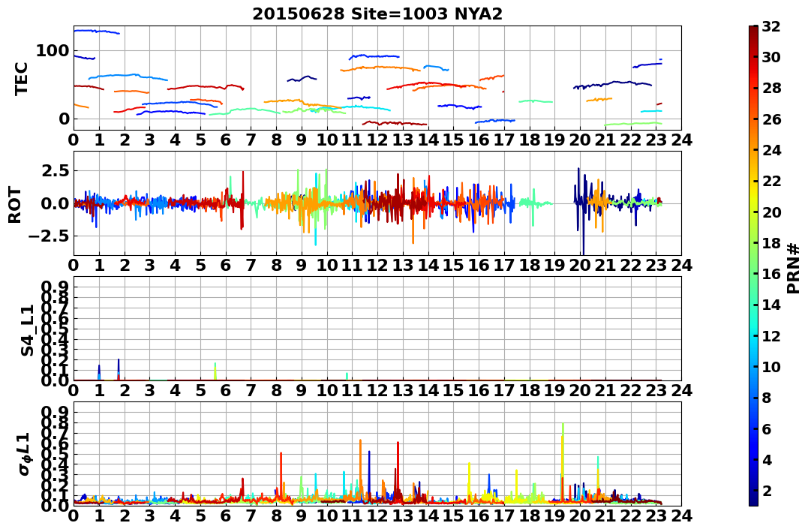Image resolution: width=808 pixels, height=532 pixels.
Task: Select the sigma-phi L1 y-axis label
Action: pos(24,454)
